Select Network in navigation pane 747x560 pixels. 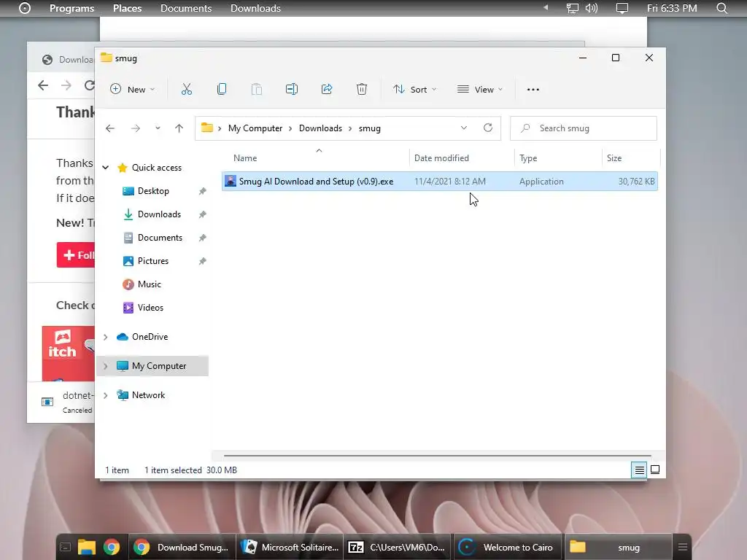[148, 394]
